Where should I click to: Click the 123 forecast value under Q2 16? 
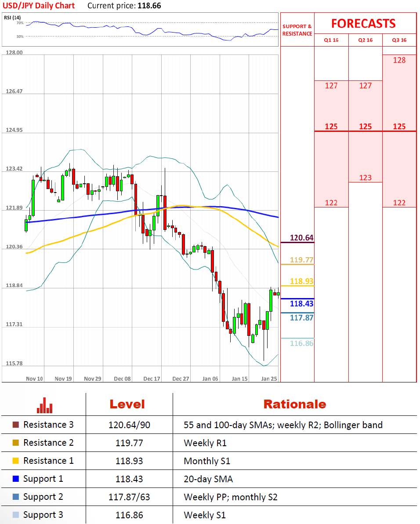(365, 178)
